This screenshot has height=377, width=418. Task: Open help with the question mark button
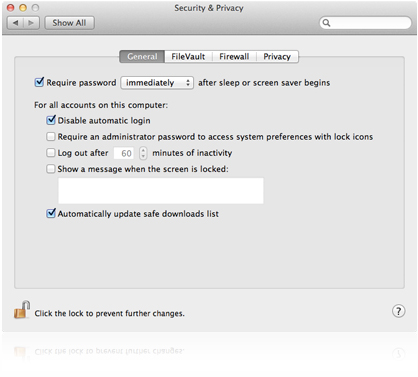click(398, 311)
